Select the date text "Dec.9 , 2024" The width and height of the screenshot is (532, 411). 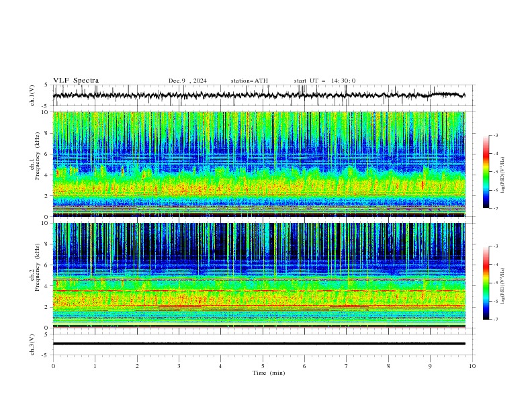click(187, 81)
